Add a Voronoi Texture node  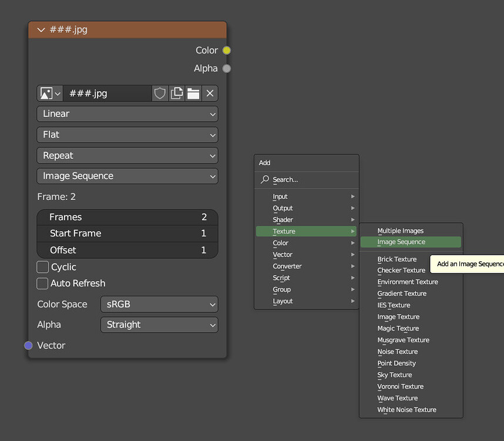click(x=411, y=386)
